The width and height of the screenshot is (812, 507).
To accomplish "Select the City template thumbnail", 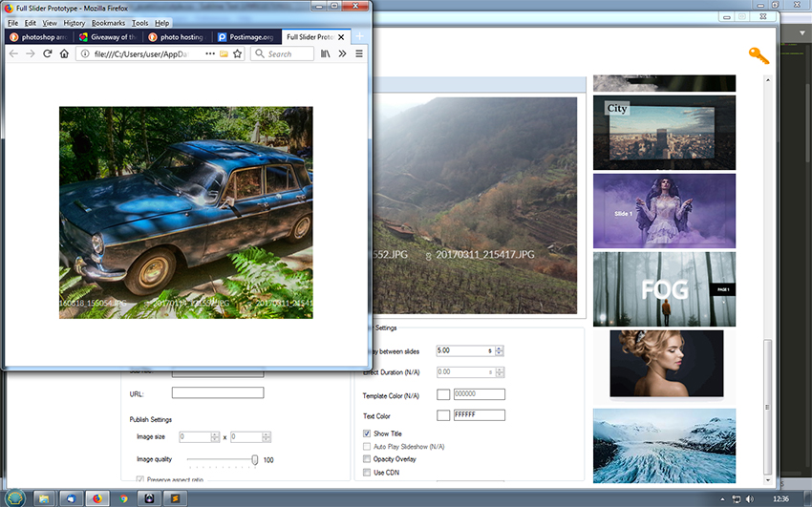I will click(664, 133).
